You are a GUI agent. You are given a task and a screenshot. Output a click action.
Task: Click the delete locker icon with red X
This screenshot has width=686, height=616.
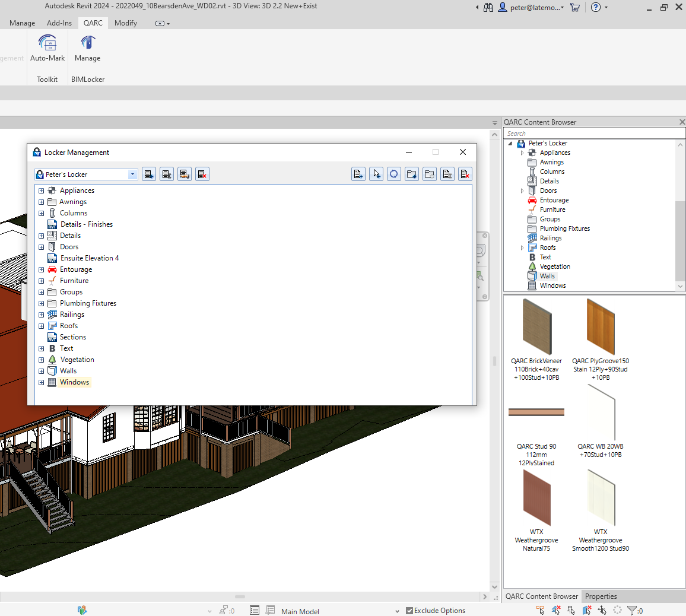(202, 174)
